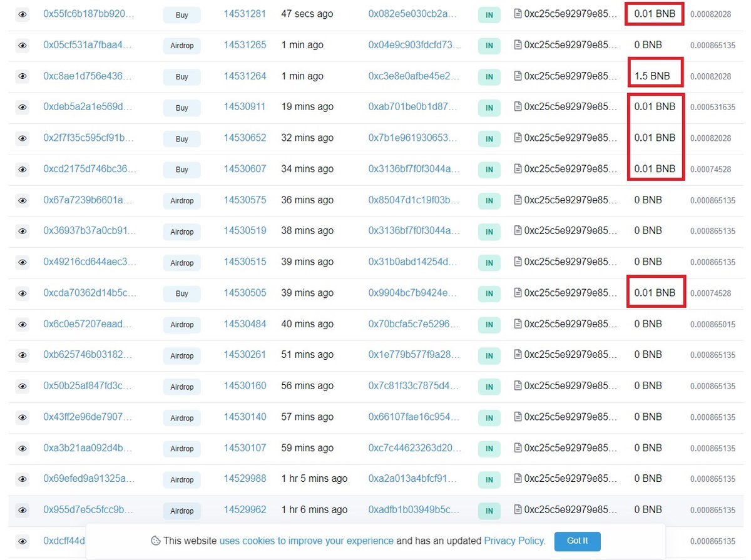Click the '0 BNB' value in block 14530515 row

pos(648,262)
